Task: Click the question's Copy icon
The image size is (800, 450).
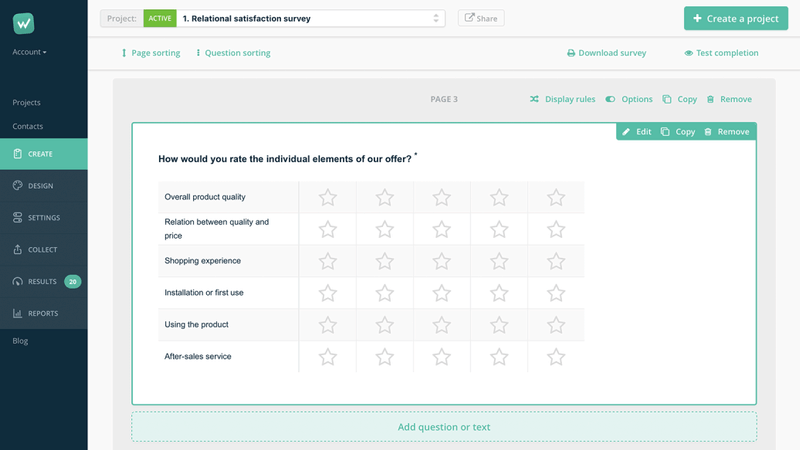Action: [x=665, y=132]
